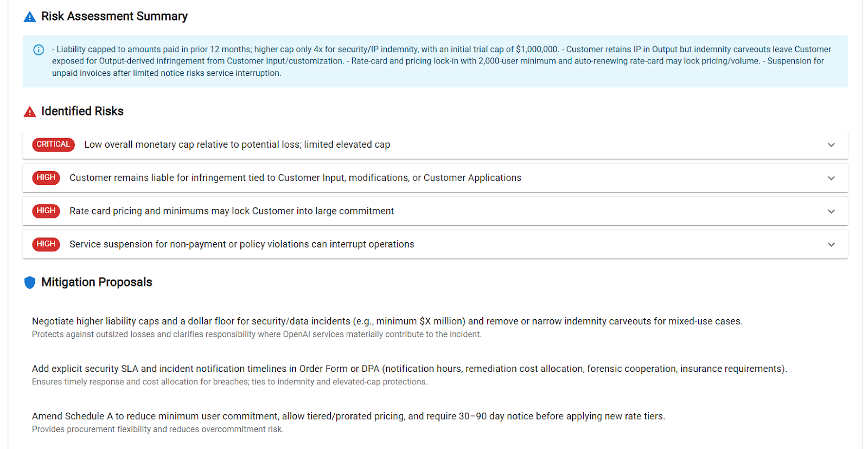This screenshot has height=449, width=868.
Task: Open the 'Low overall monetary cap' risk row
Action: click(x=237, y=144)
